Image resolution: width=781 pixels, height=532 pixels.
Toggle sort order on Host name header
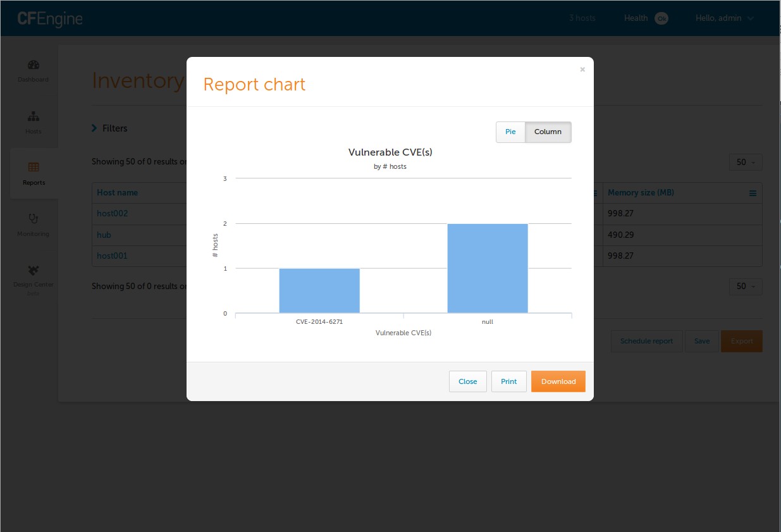118,193
